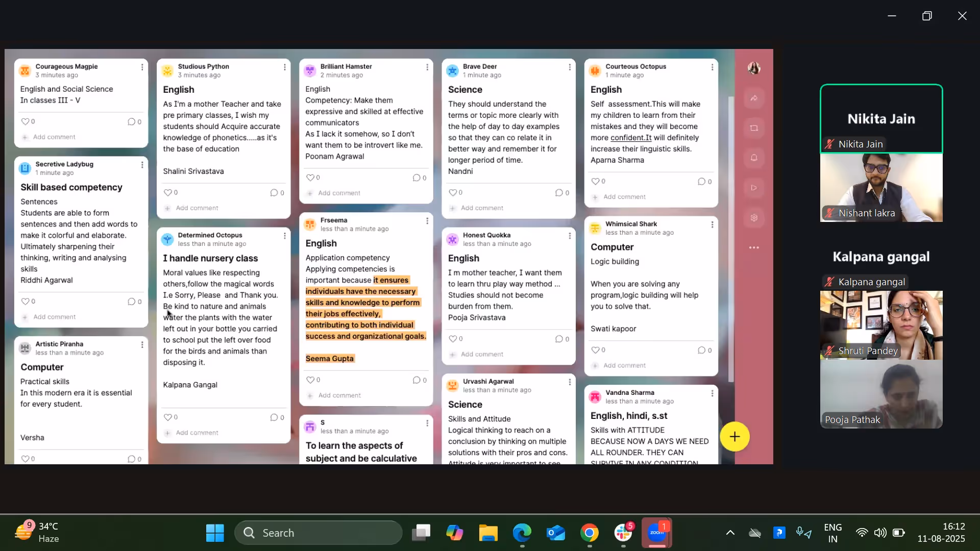Open the user profile avatar in the sidebar

click(754, 68)
